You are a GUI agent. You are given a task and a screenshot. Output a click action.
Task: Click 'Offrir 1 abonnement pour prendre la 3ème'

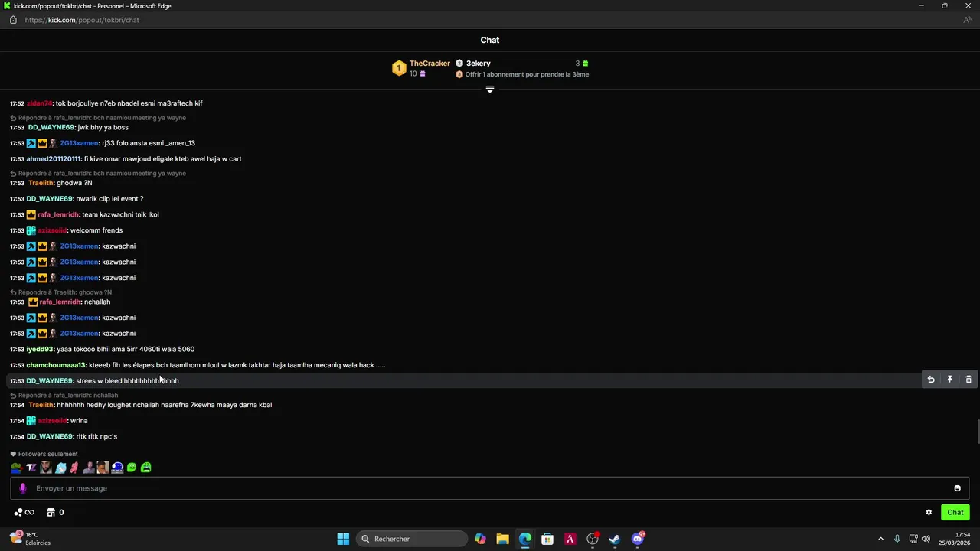tap(527, 74)
